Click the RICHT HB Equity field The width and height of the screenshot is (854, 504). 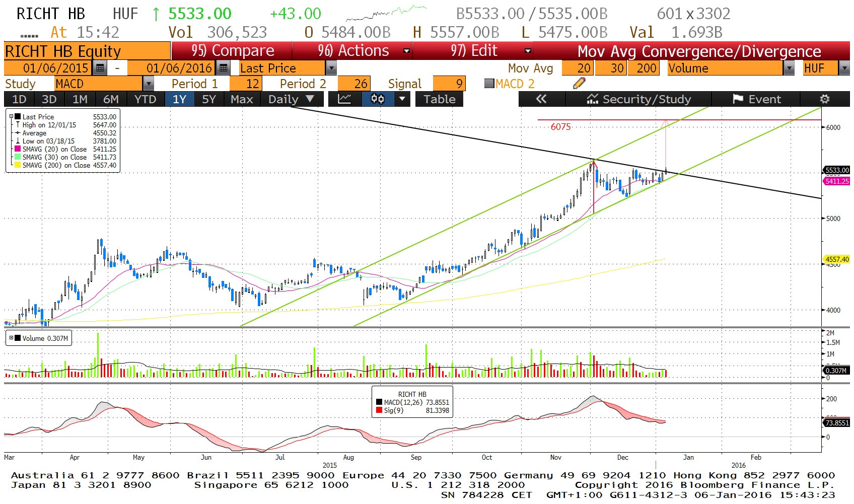(x=87, y=51)
